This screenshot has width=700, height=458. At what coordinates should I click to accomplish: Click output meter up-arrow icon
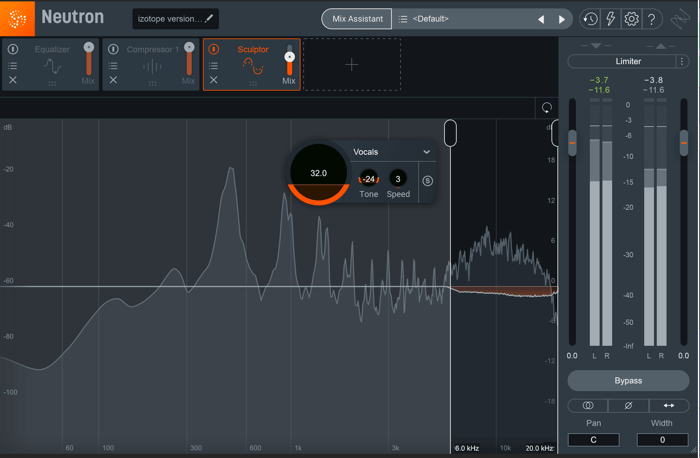click(661, 46)
